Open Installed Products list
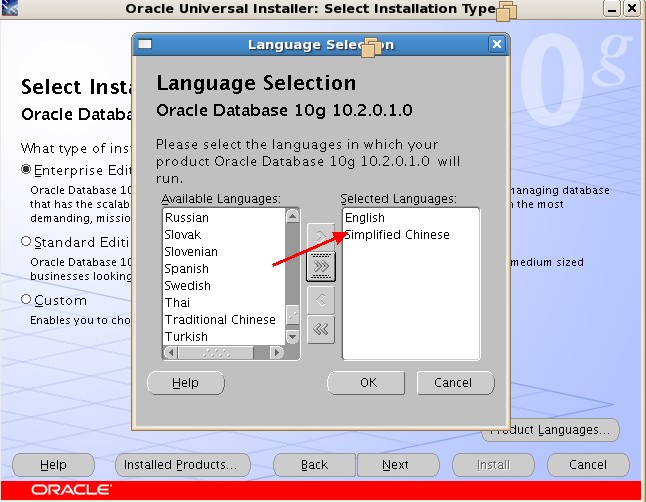The width and height of the screenshot is (646, 502). [183, 465]
